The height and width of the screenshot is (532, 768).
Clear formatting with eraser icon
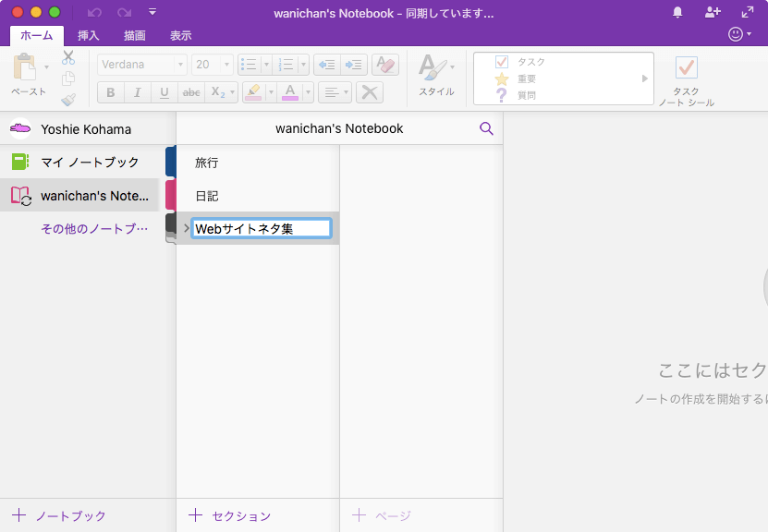tap(385, 65)
